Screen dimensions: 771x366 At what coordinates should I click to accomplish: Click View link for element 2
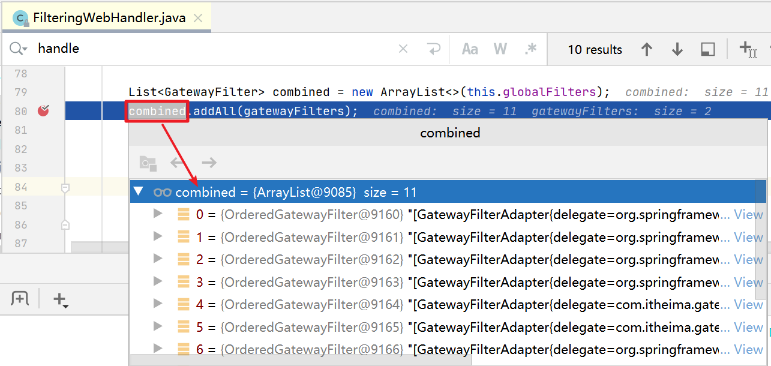coord(748,259)
